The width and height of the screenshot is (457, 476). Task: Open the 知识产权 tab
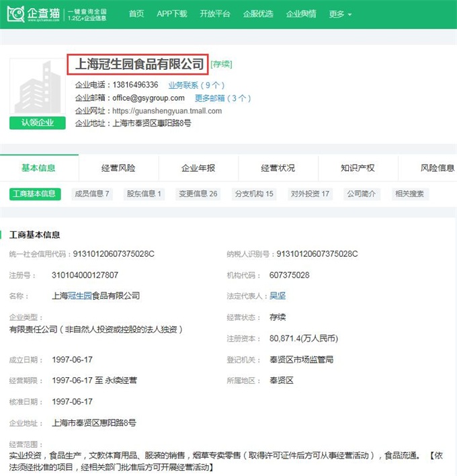coord(358,168)
